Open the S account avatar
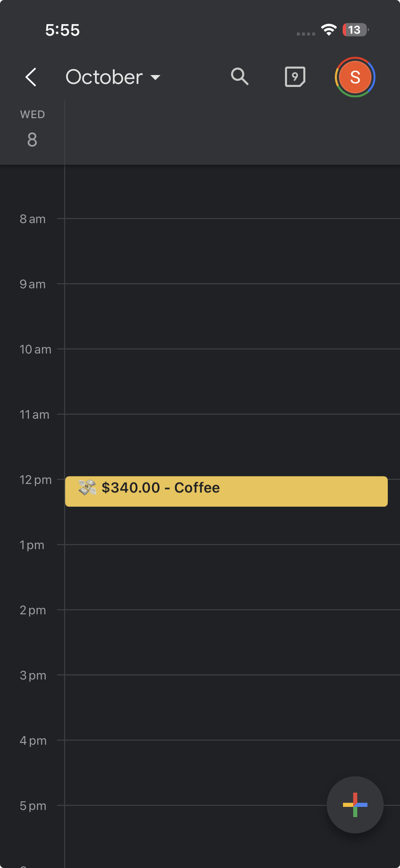The width and height of the screenshot is (400, 868). tap(355, 77)
